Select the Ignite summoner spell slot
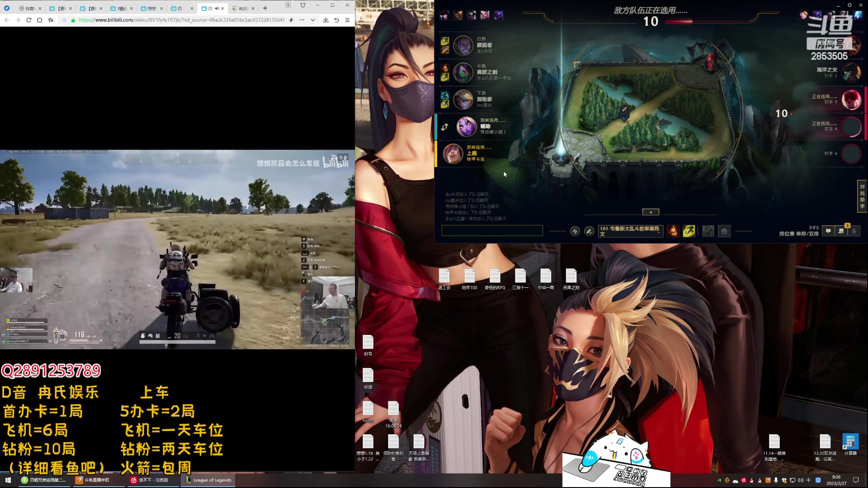The image size is (868, 488). [x=673, y=231]
